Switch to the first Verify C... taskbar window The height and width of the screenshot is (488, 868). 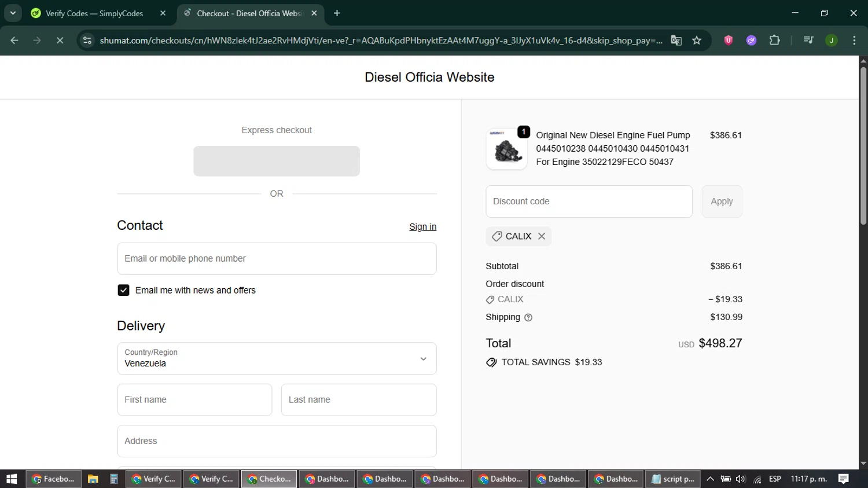[x=153, y=479]
